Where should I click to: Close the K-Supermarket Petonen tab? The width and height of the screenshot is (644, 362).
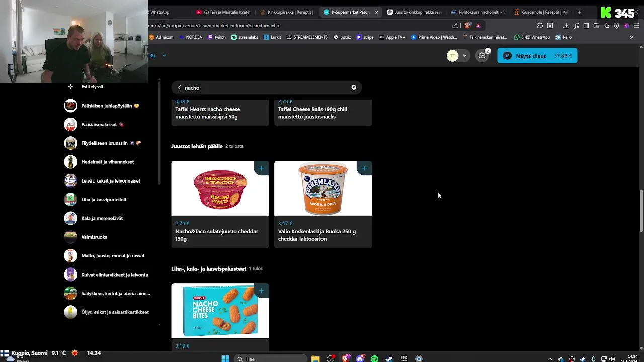pos(376,12)
